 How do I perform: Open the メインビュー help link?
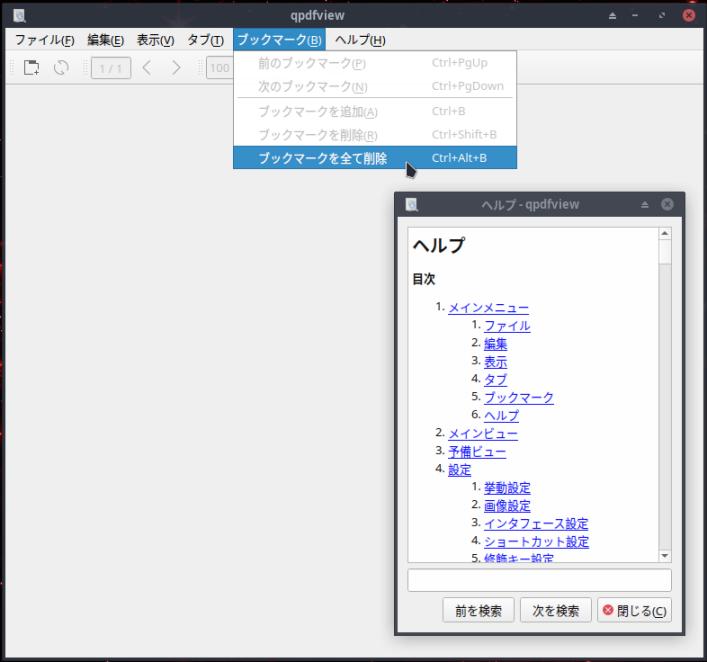click(x=483, y=434)
